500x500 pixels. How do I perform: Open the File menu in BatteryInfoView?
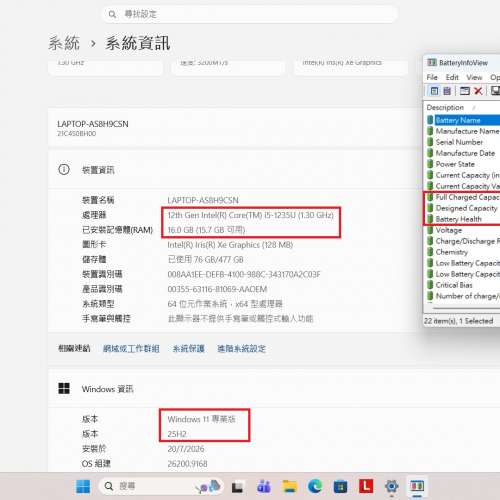coord(432,77)
